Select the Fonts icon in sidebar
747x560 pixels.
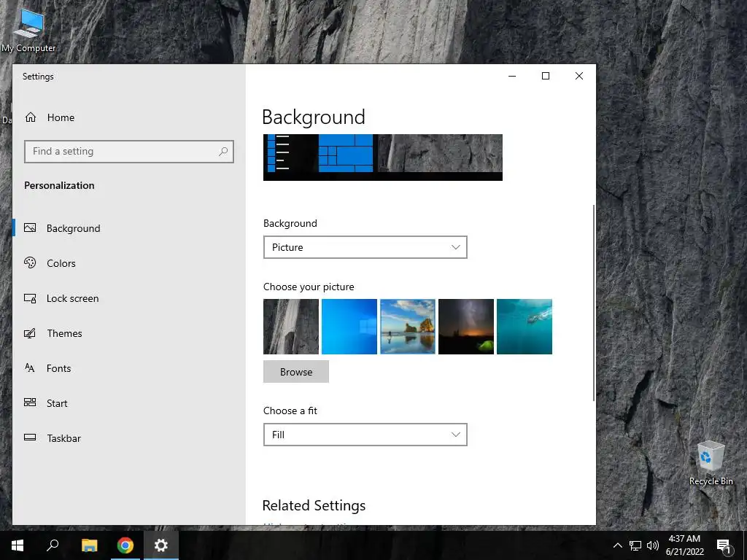(x=30, y=368)
